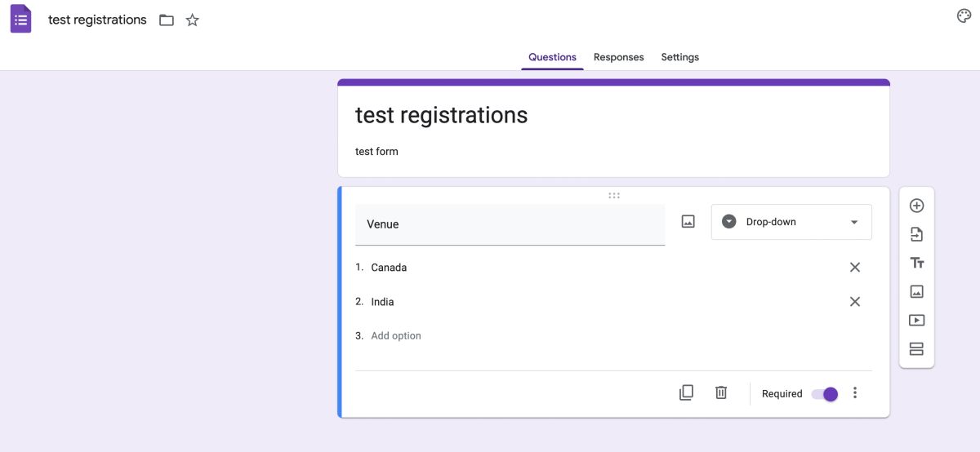Add a new section to the form

pos(916,349)
